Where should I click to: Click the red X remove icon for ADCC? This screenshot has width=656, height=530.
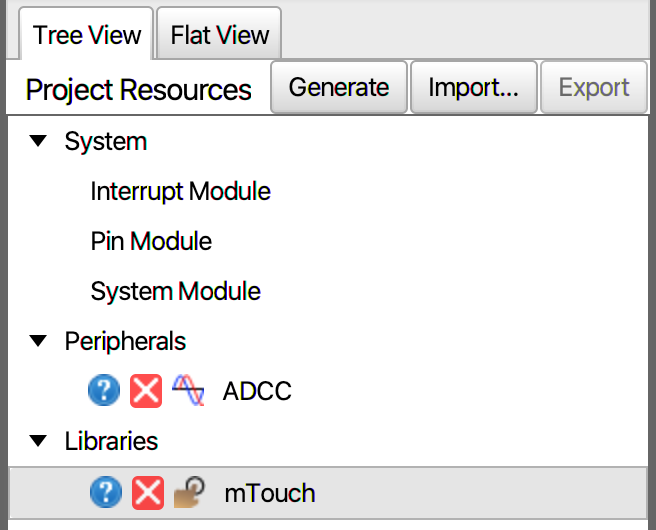tap(146, 390)
